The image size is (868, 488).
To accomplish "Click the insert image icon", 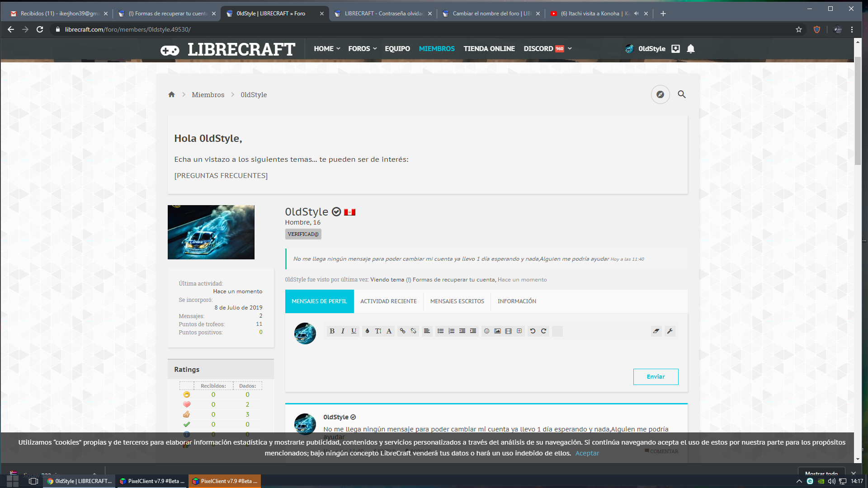I will [x=497, y=331].
